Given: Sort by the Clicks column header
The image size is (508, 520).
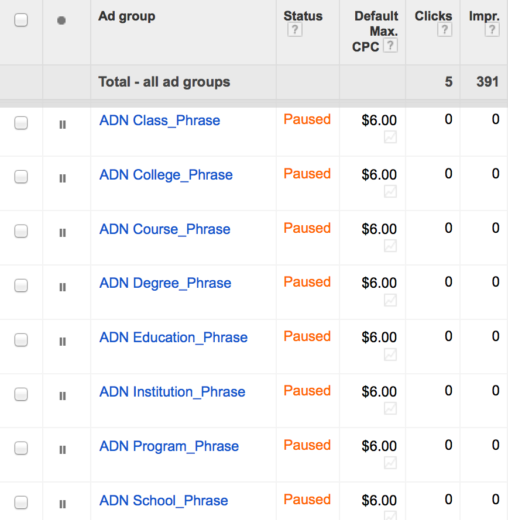Looking at the screenshot, I should 433,16.
